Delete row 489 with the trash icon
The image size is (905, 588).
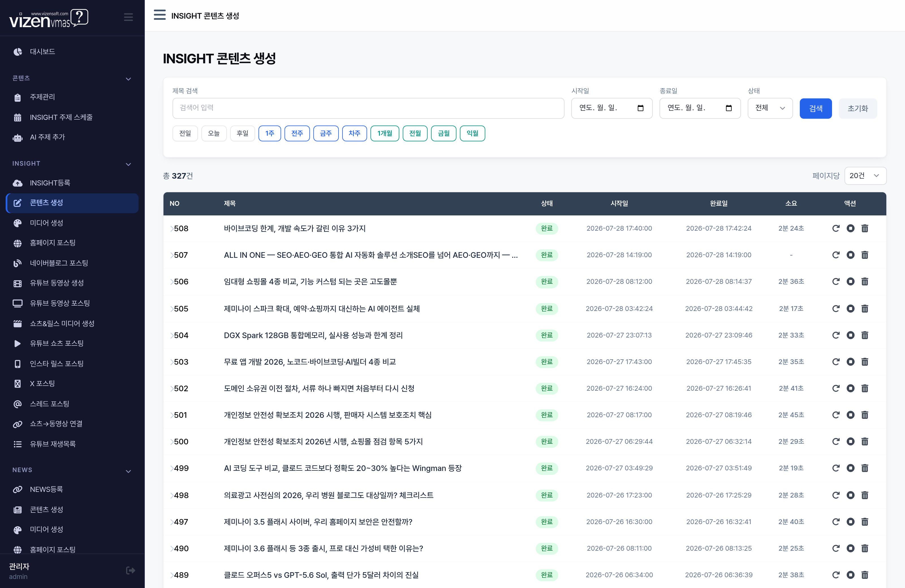[865, 575]
